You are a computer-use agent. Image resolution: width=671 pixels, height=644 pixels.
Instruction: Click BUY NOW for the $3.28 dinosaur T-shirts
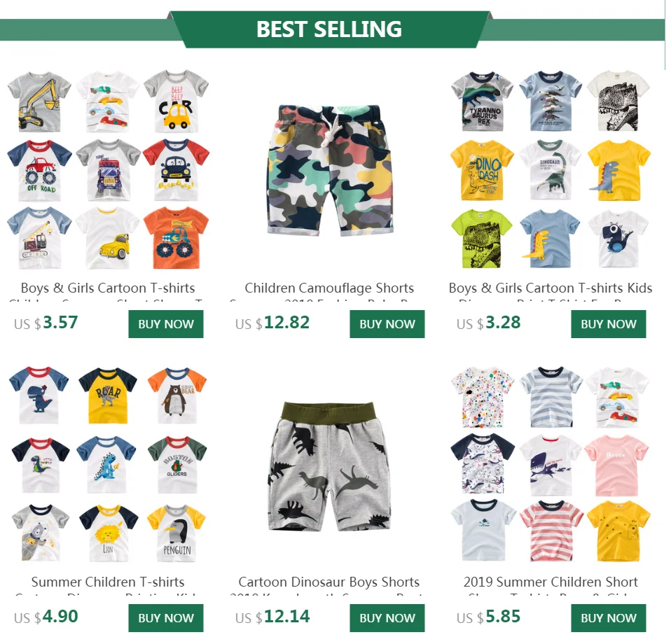[x=608, y=324]
